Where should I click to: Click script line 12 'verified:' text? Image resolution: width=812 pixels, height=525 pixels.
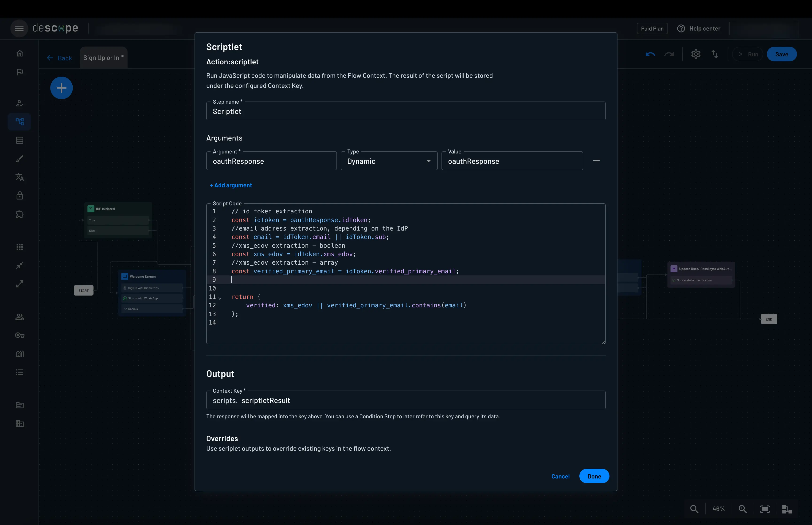pyautogui.click(x=262, y=305)
